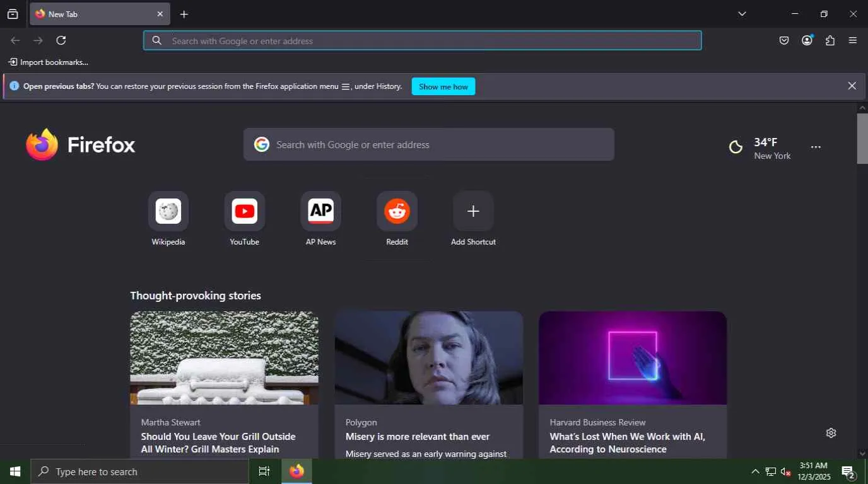868x484 pixels.
Task: Click Import bookmarks in bookmarks toolbar
Action: pyautogui.click(x=48, y=62)
